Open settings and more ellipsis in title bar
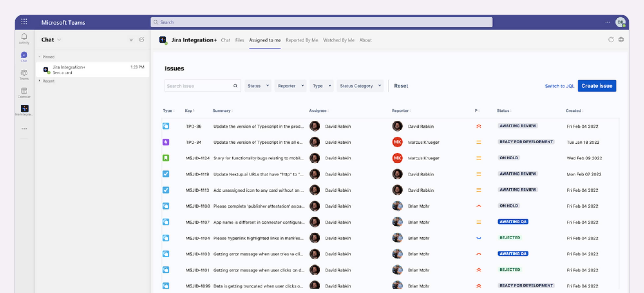Screen dimensions: 644x293 (x=607, y=22)
